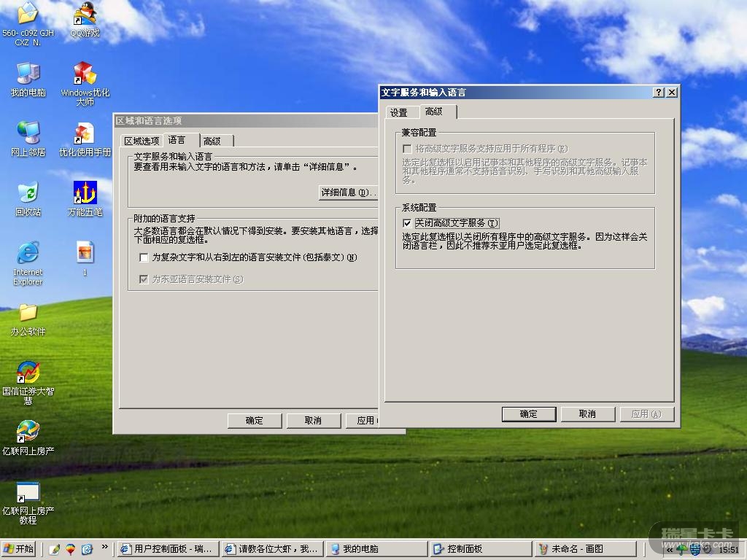Screen dimensions: 747x560
Task: Open the QQ游戏 desktop shortcut
Action: point(85,16)
